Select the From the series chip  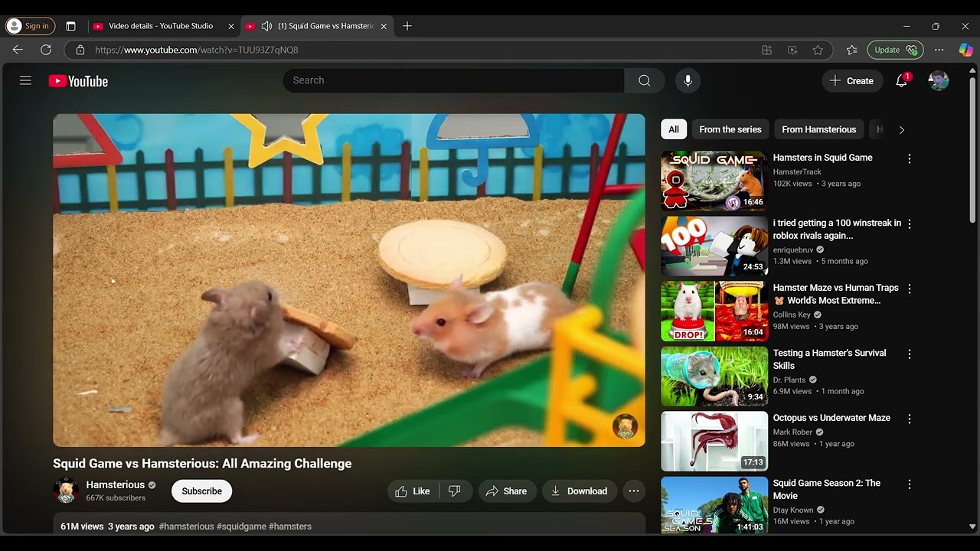tap(730, 129)
